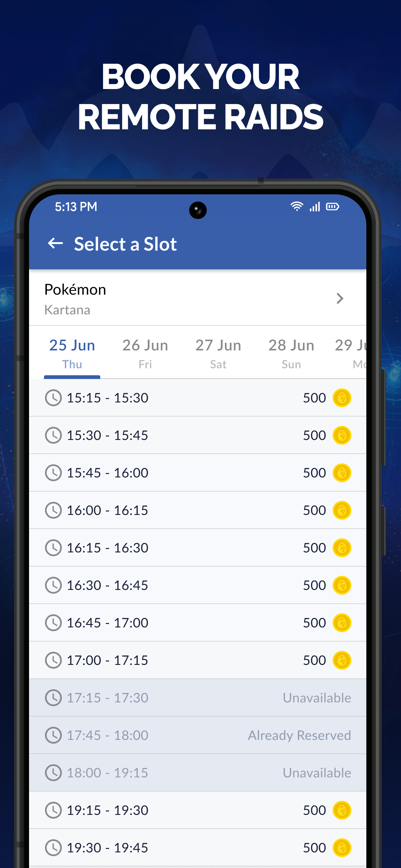Screen dimensions: 401x868
Task: Book the 16:00 - 16:15 slot
Action: pyautogui.click(x=198, y=510)
